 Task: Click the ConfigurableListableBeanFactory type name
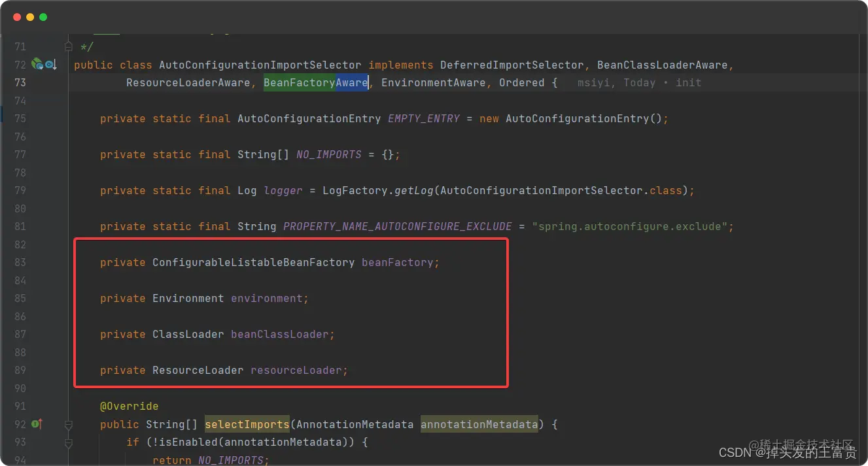pyautogui.click(x=253, y=263)
